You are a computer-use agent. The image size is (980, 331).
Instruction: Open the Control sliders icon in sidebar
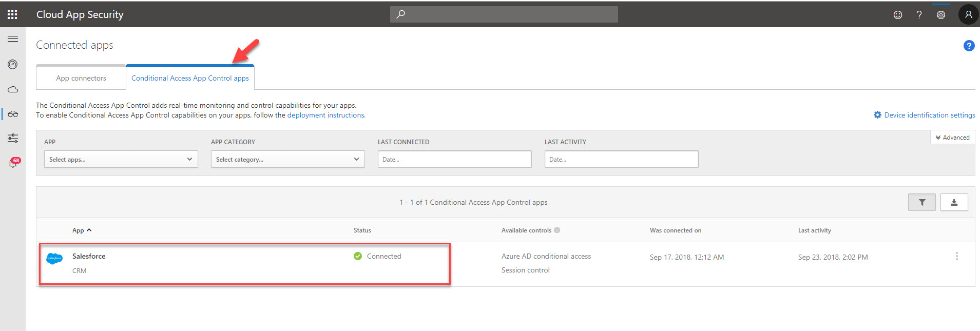point(13,138)
